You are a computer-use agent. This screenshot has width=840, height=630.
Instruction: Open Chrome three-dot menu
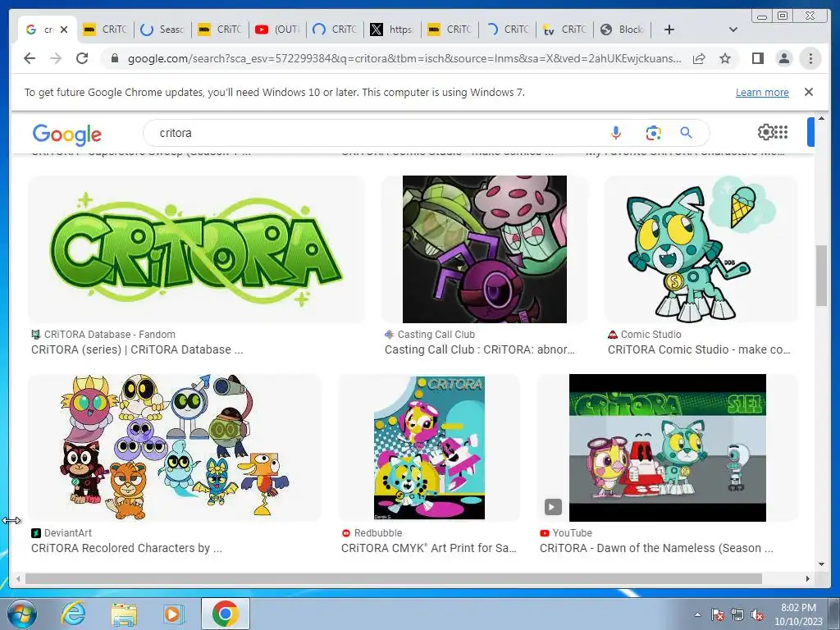[x=810, y=58]
